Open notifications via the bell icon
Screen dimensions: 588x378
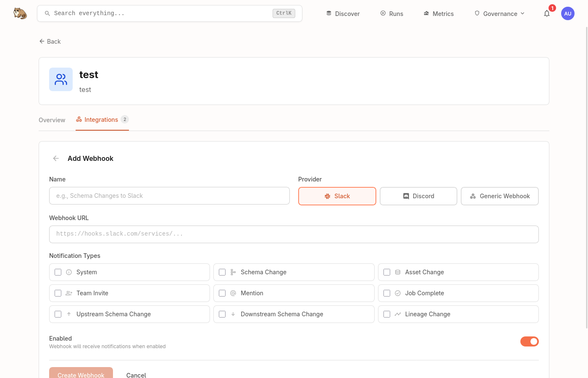[547, 13]
